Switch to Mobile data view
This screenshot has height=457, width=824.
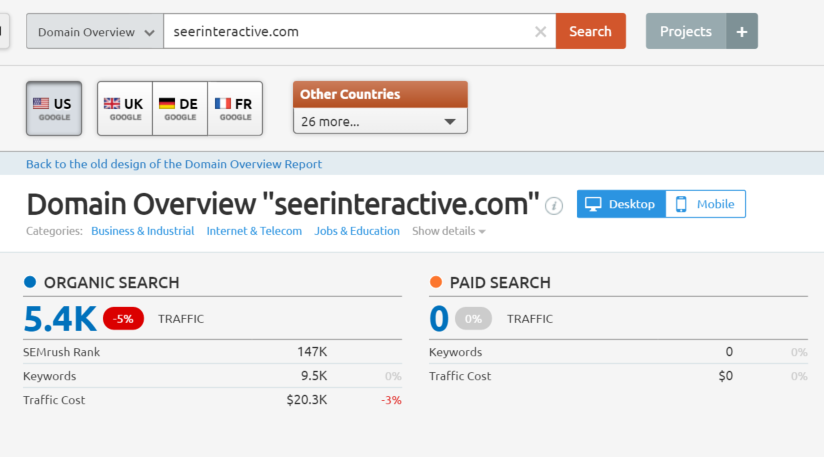(x=705, y=204)
